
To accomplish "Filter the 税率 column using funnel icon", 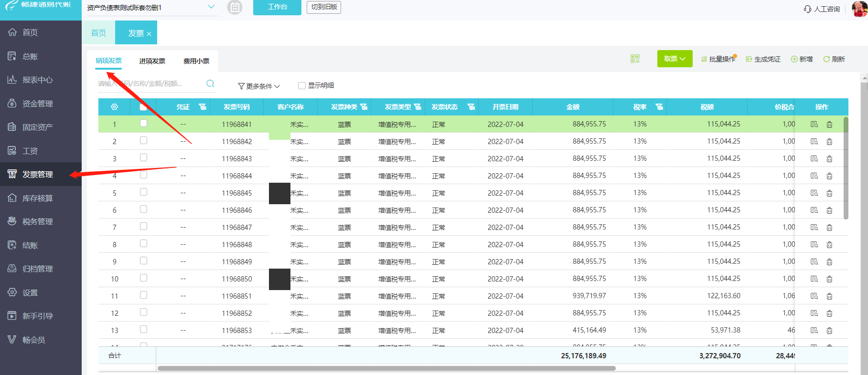I will [x=659, y=107].
